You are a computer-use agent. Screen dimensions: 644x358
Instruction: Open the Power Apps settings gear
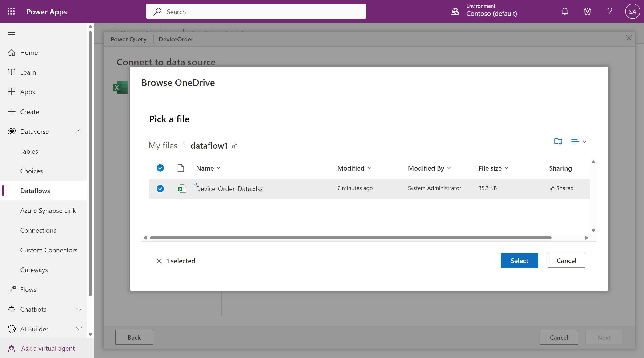(x=587, y=11)
